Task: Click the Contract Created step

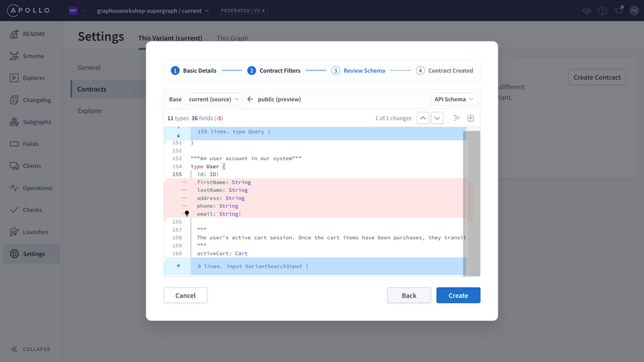Action: tap(444, 70)
